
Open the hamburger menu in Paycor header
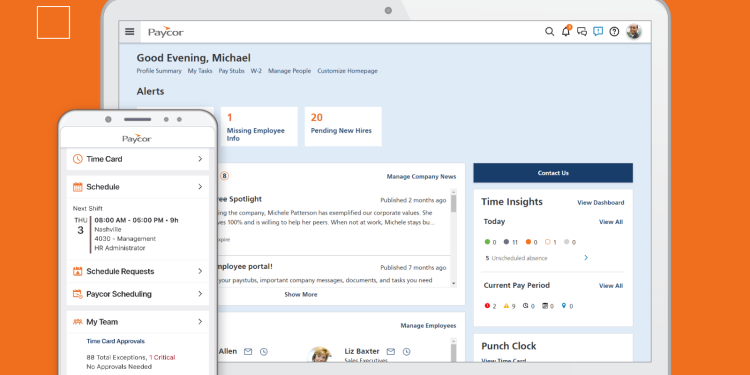tap(130, 32)
